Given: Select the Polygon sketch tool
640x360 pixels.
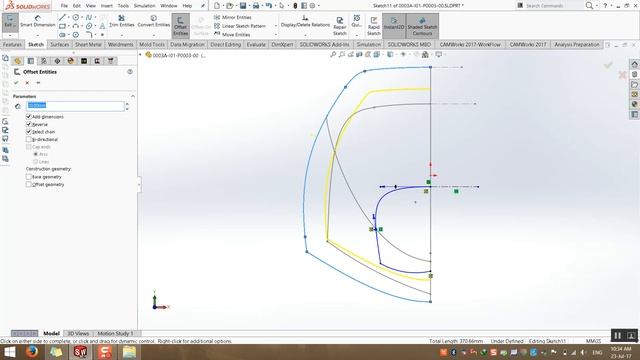Looking at the screenshot, I should (x=76, y=35).
